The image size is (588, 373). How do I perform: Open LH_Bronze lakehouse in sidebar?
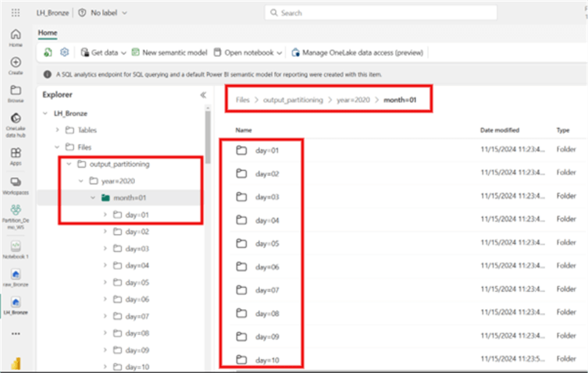click(16, 306)
